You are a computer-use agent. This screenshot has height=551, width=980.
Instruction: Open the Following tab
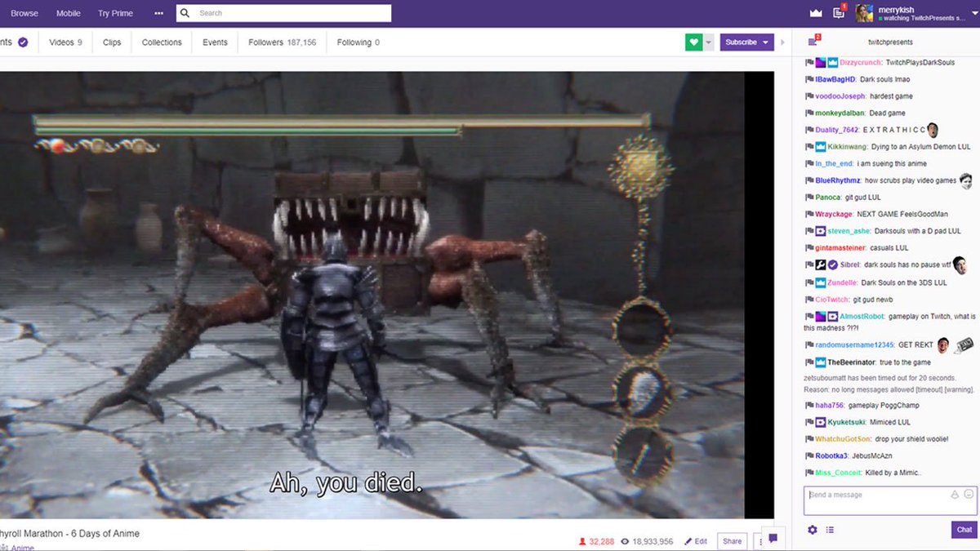coord(358,42)
